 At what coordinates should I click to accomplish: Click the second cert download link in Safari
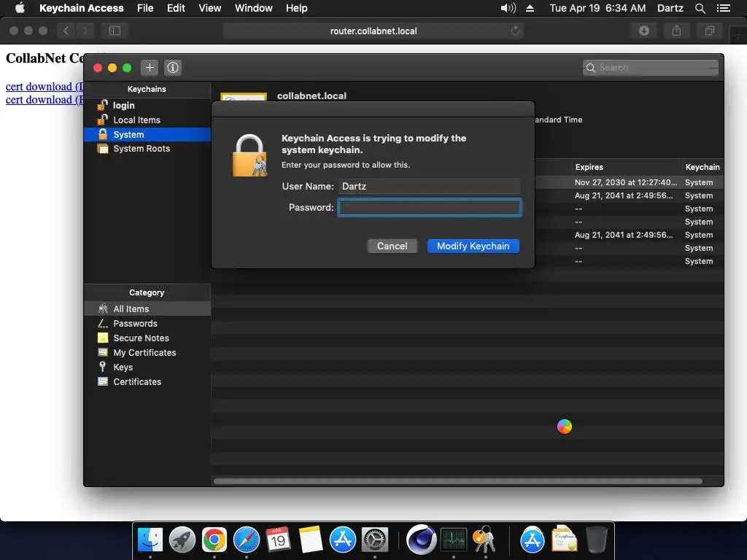pos(44,99)
